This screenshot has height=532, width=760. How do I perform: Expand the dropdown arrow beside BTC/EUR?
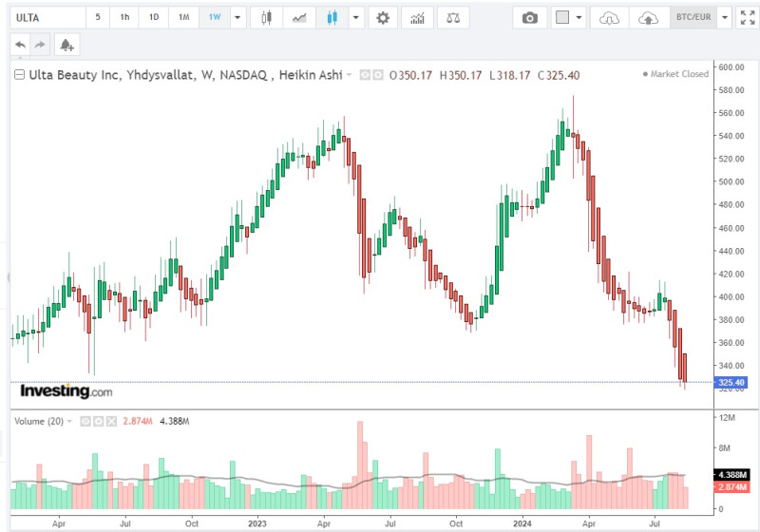pyautogui.click(x=725, y=18)
